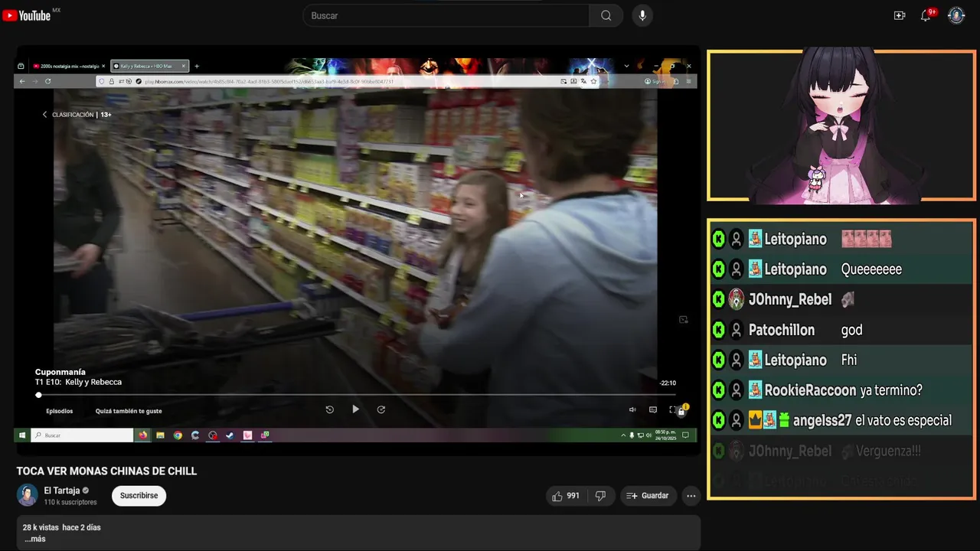This screenshot has width=980, height=551.
Task: Click the picture-in-picture icon on video
Action: point(684,320)
